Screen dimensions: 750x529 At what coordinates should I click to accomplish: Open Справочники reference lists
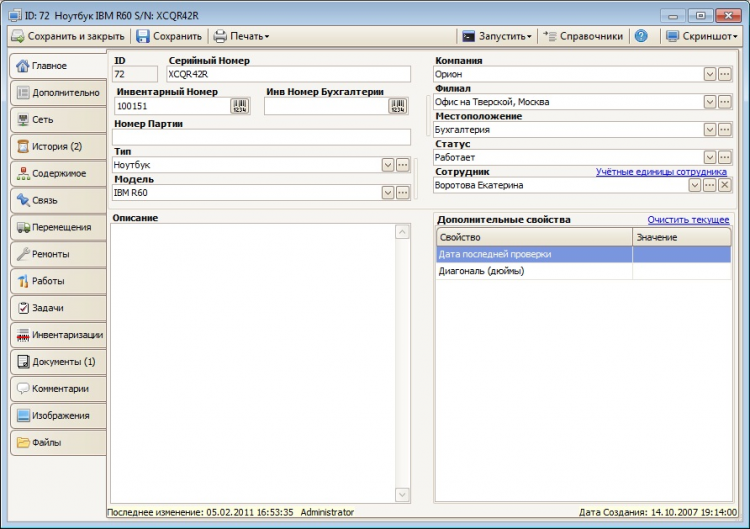click(583, 36)
